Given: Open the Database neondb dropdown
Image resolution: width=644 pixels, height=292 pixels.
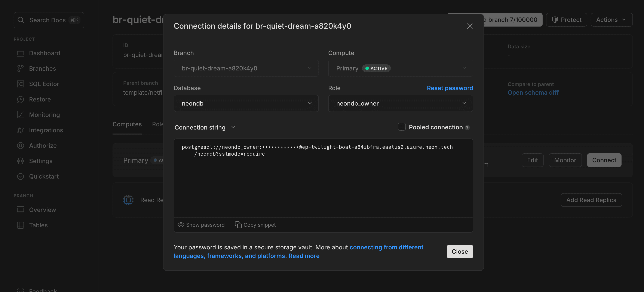Looking at the screenshot, I should pos(246,103).
